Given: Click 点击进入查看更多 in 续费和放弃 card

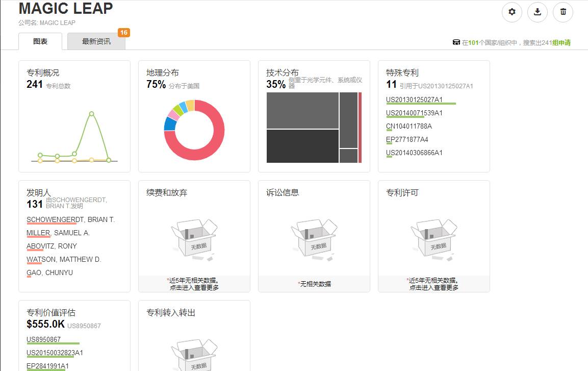Looking at the screenshot, I should tap(194, 287).
